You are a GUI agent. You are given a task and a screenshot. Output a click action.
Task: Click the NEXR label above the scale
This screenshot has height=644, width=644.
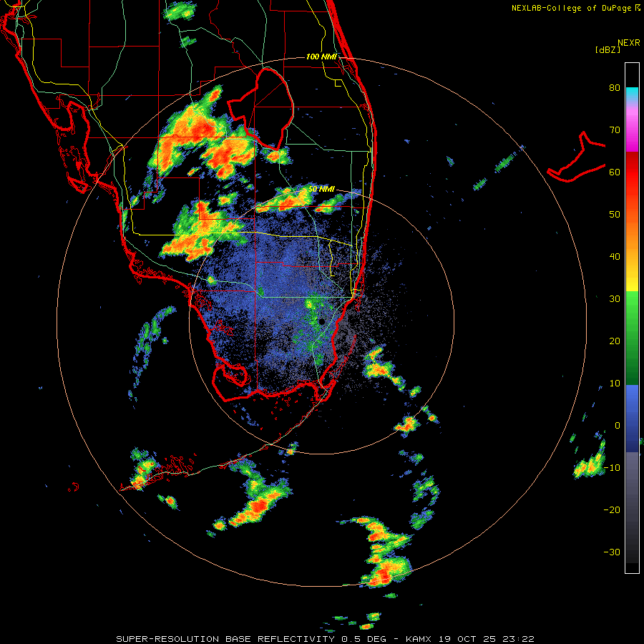pyautogui.click(x=629, y=43)
